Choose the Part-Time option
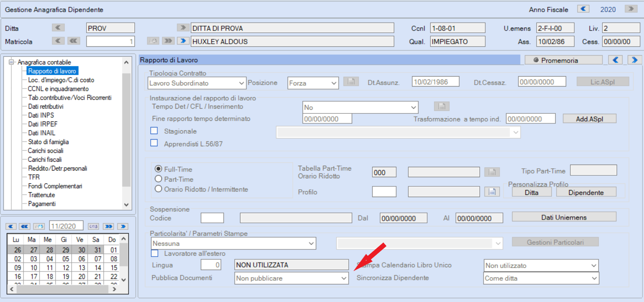The width and height of the screenshot is (644, 302). 159,179
